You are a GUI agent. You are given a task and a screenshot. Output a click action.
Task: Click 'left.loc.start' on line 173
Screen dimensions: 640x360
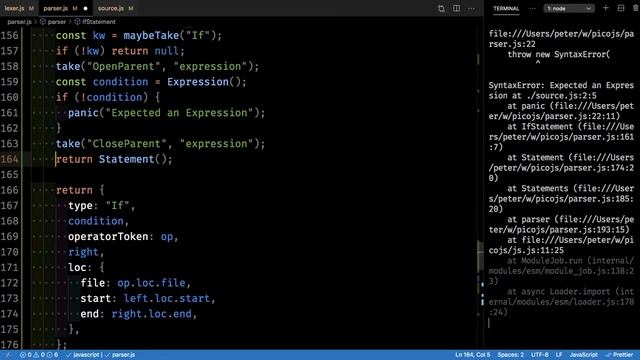pyautogui.click(x=167, y=298)
